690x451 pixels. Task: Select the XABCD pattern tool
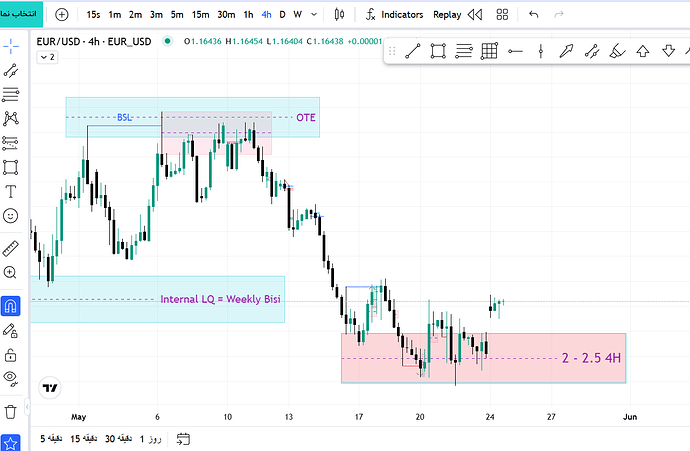[11, 118]
